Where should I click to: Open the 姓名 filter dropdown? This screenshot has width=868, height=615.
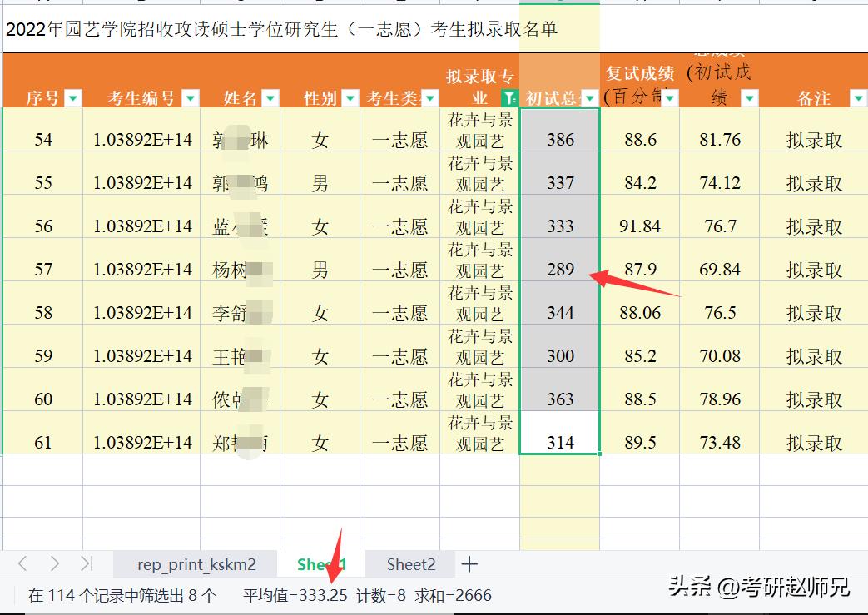click(270, 98)
